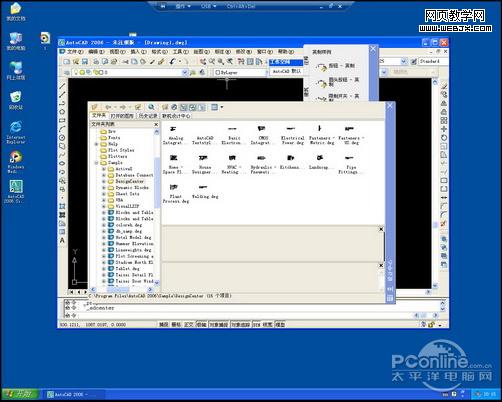Click DesignCenter Load folder icon

click(x=95, y=107)
